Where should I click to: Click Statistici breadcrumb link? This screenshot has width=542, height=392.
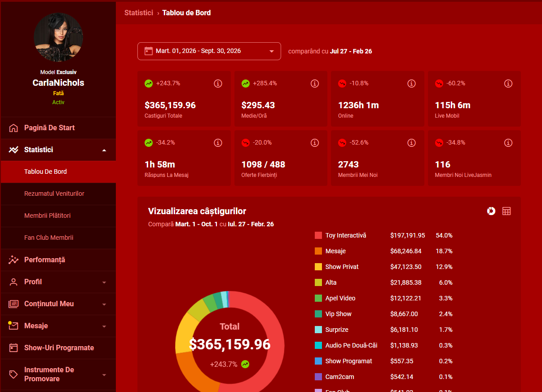[x=139, y=13]
